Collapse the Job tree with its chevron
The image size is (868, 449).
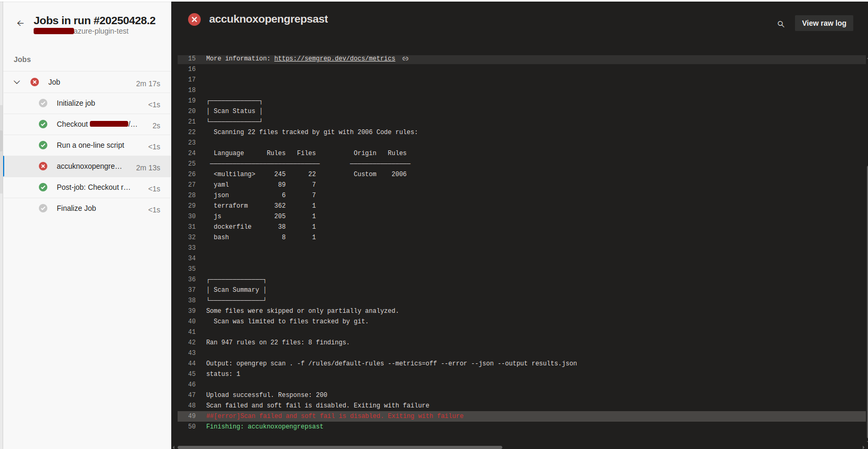(17, 82)
